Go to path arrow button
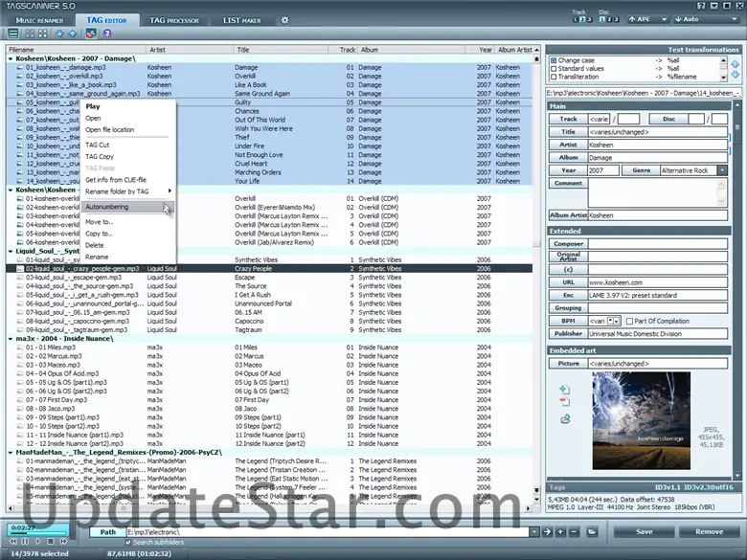Image resolution: width=747 pixels, height=560 pixels. tap(547, 532)
